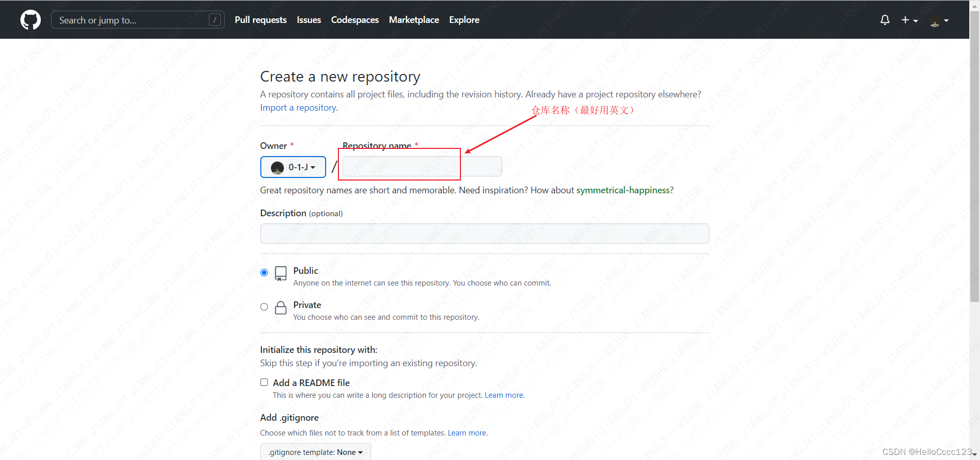The height and width of the screenshot is (460, 980).
Task: Enable the Add a README file checkbox
Action: (x=264, y=382)
